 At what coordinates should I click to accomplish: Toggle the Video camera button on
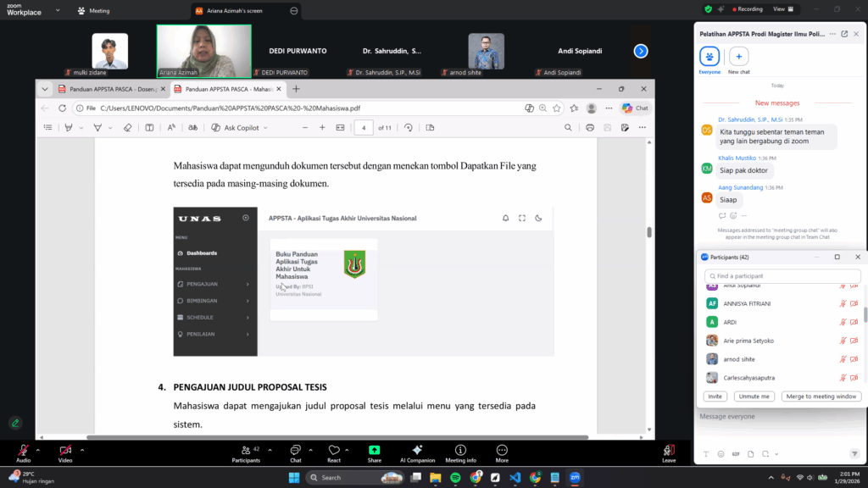(65, 450)
